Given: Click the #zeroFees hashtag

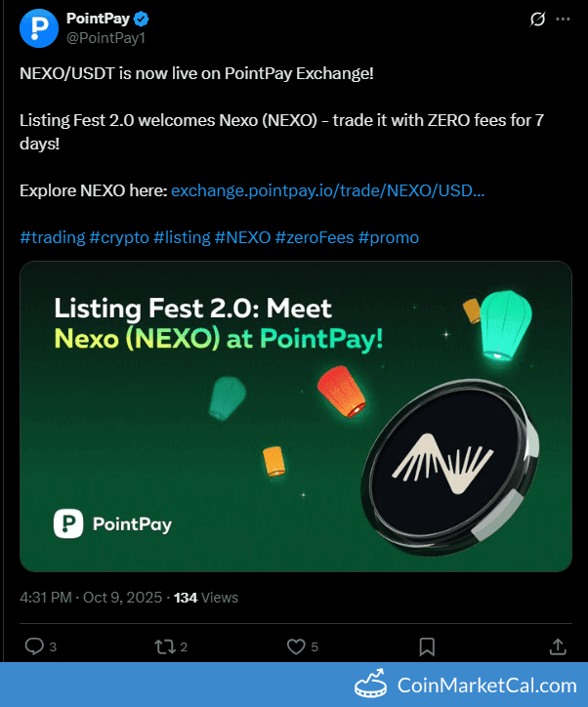Looking at the screenshot, I should (x=315, y=237).
